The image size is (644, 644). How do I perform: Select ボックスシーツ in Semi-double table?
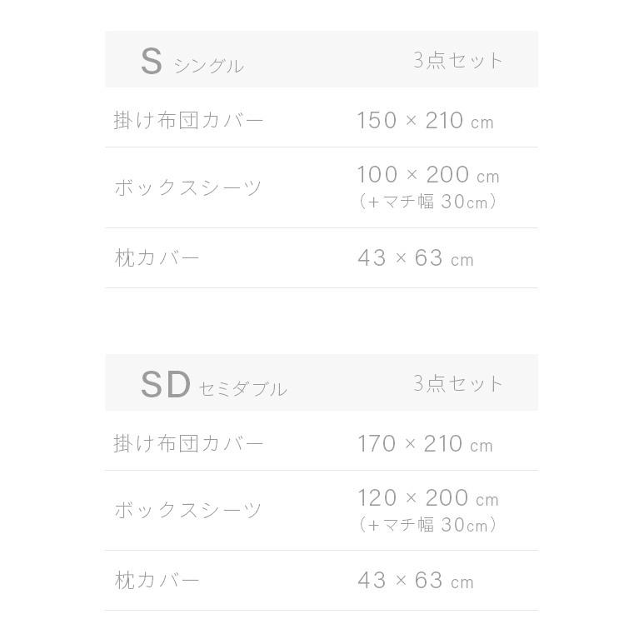pyautogui.click(x=188, y=510)
